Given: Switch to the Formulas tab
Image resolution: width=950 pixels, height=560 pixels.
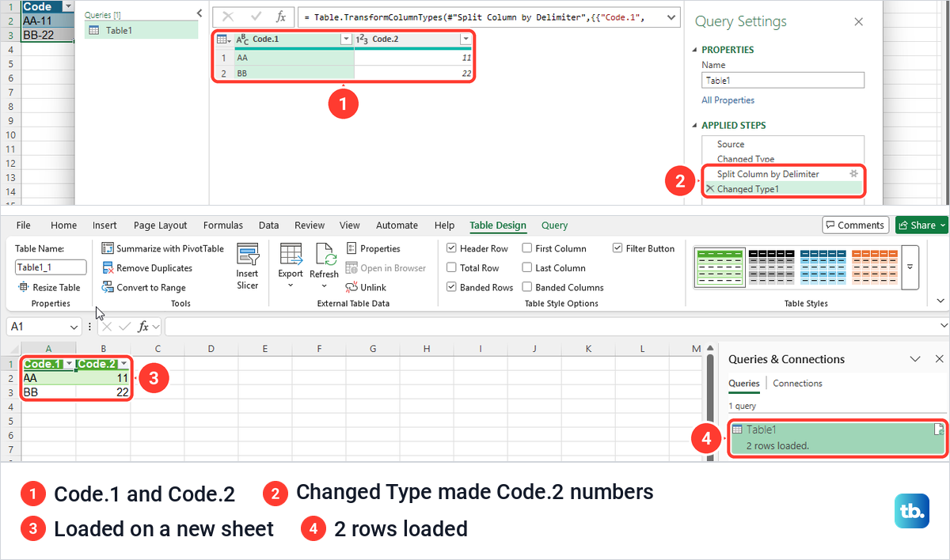Looking at the screenshot, I should pyautogui.click(x=223, y=225).
